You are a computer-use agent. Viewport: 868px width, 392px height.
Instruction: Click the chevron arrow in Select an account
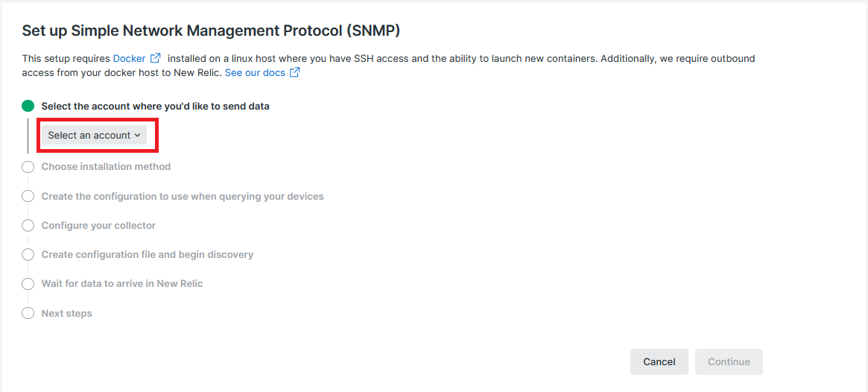click(x=137, y=136)
